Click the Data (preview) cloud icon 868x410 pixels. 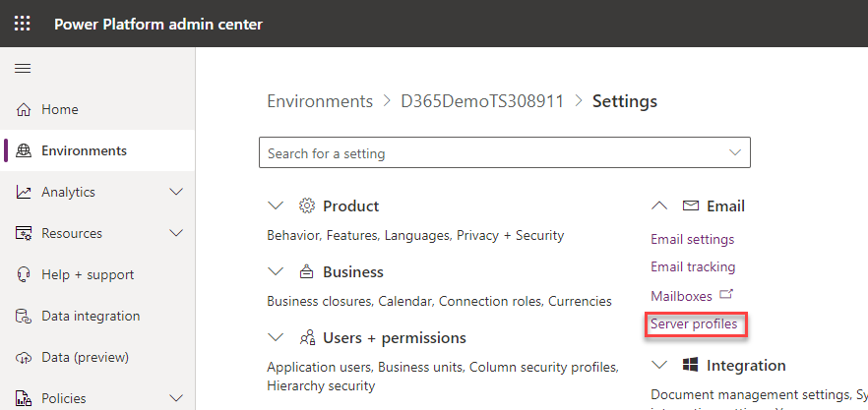(24, 358)
